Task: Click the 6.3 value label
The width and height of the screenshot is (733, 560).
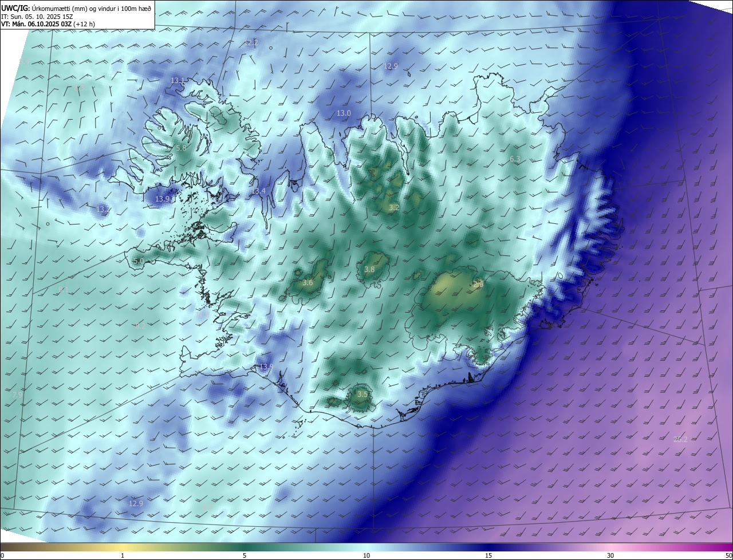Action: [x=515, y=159]
